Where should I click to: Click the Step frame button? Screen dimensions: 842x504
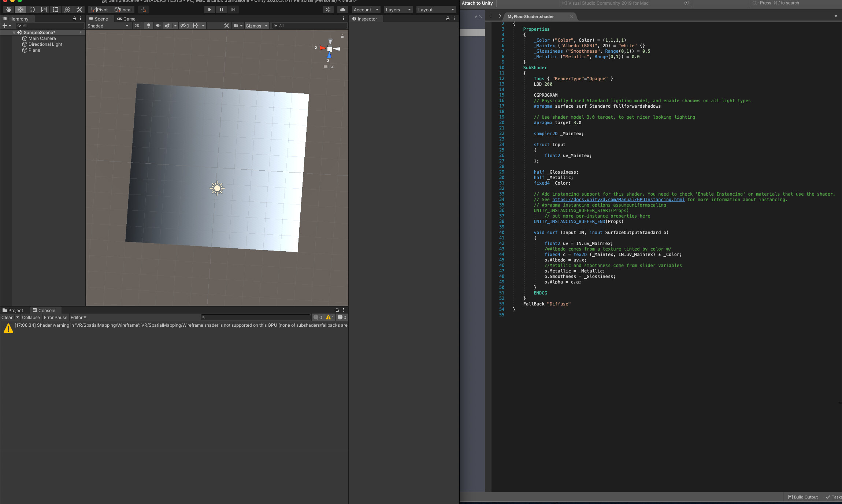click(233, 10)
